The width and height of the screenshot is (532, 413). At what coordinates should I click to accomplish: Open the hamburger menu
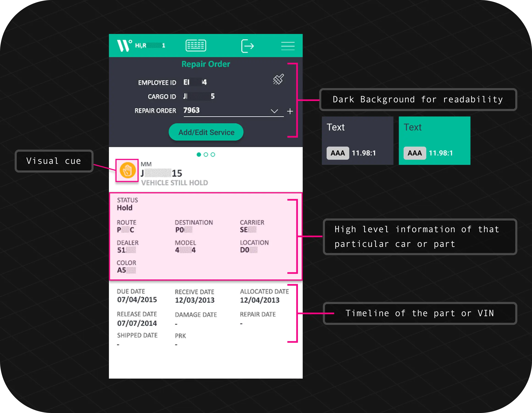coord(288,46)
